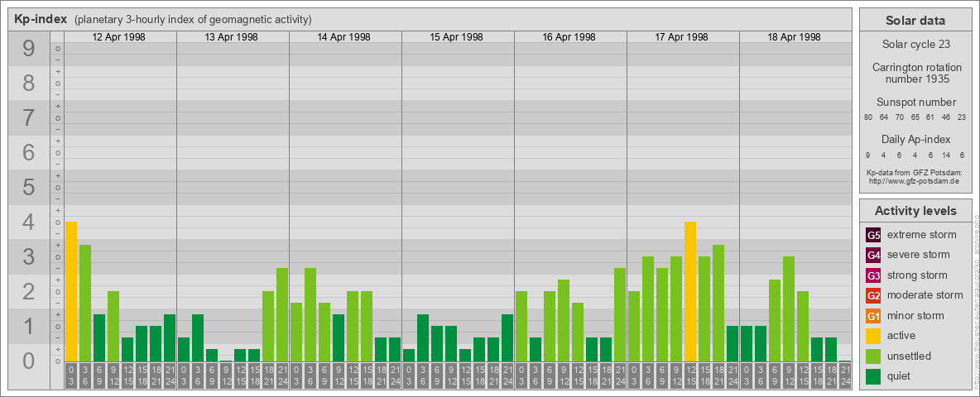Click the G5 extreme storm badge
Image resolution: width=980 pixels, height=397 pixels.
point(873,235)
